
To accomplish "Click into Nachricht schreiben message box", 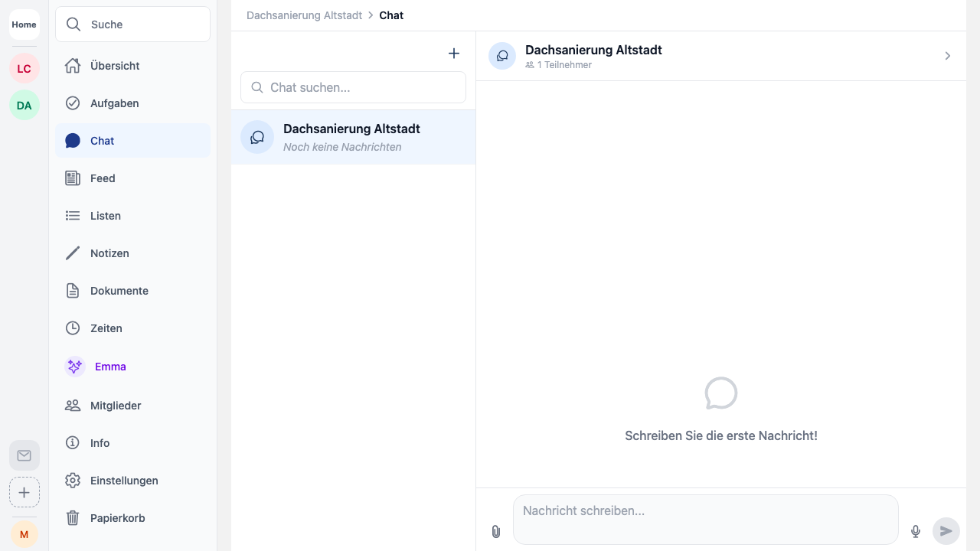I will point(704,519).
